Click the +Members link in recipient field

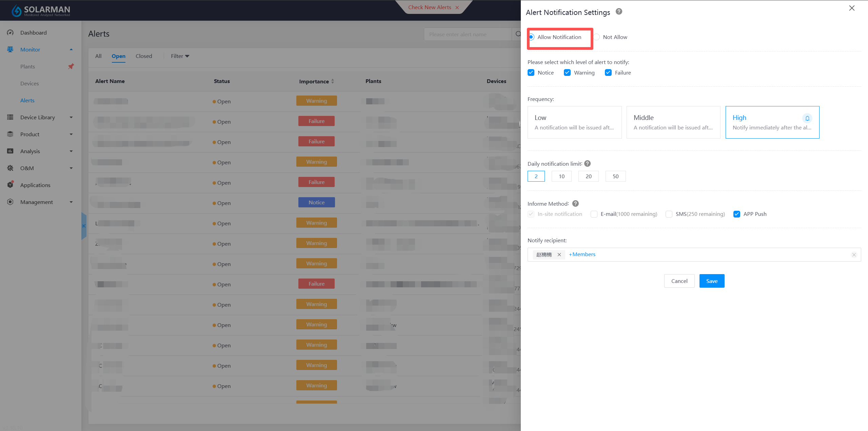(x=582, y=254)
